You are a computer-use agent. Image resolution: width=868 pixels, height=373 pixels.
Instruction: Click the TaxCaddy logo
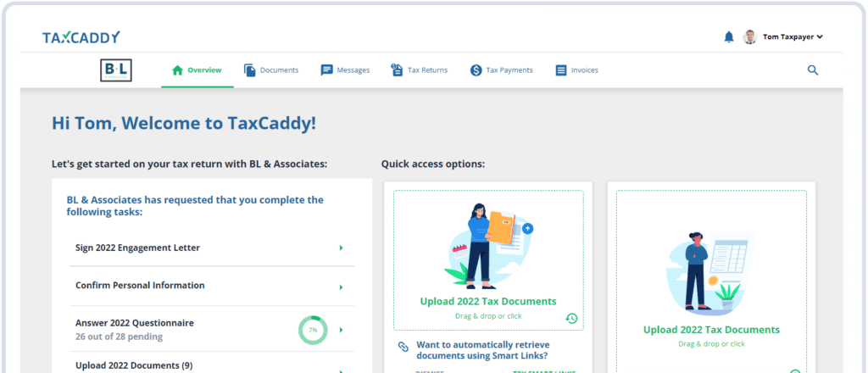81,37
